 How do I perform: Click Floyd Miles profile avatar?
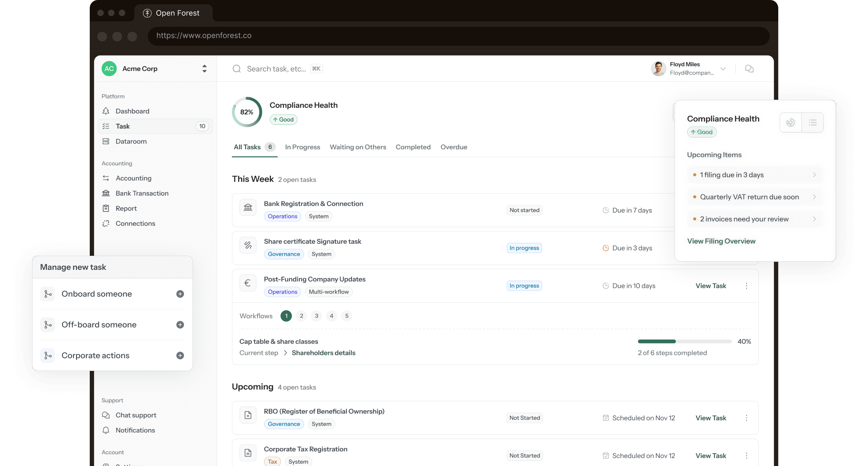658,69
